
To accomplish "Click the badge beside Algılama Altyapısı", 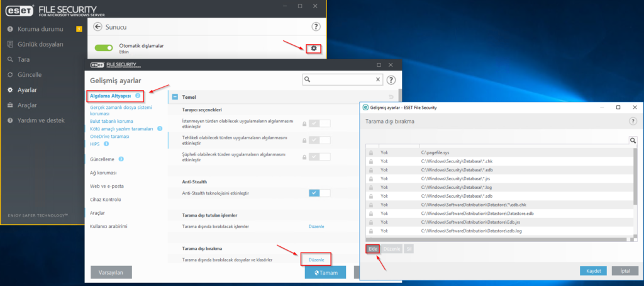I will 138,96.
